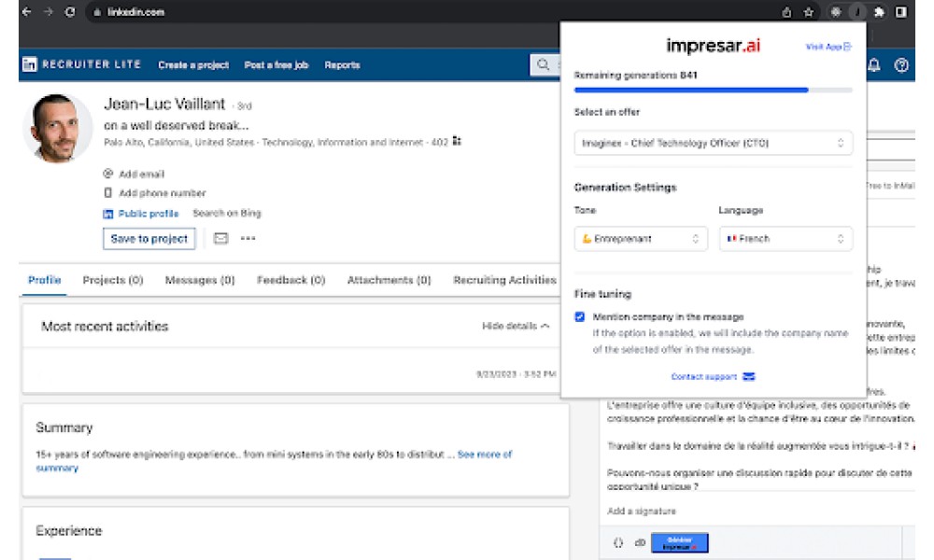Click the Recruiter search magnifier icon
934x560 pixels.
544,64
